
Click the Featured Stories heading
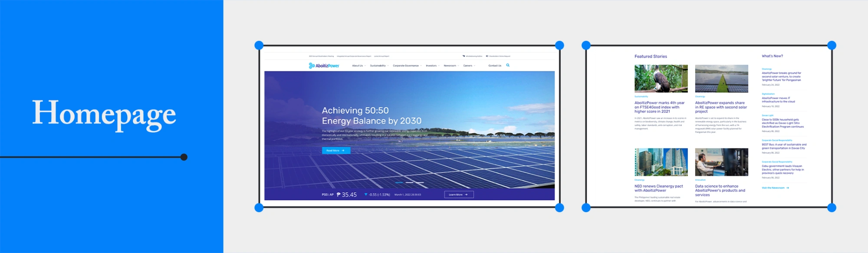click(651, 57)
